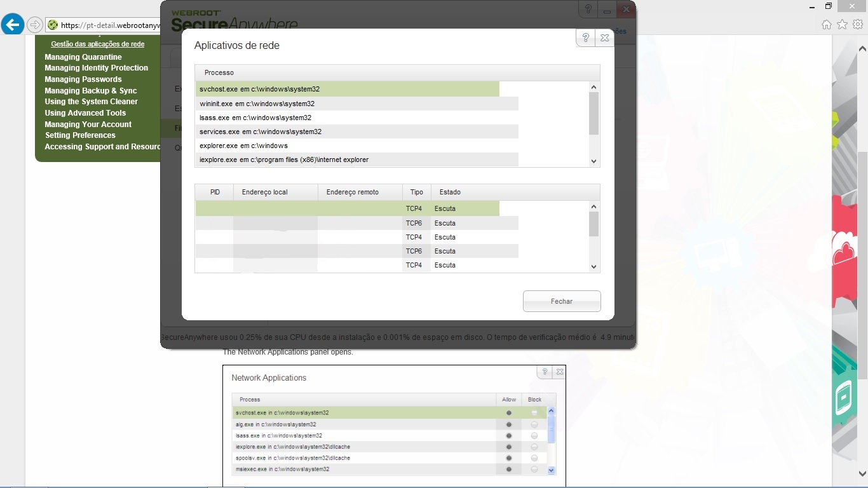The height and width of the screenshot is (488, 868).
Task: Click browser page scroll-up arrow
Action: point(863,49)
